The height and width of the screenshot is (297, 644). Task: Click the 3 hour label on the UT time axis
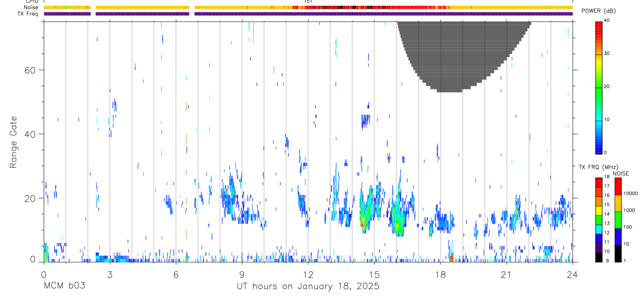click(x=110, y=274)
